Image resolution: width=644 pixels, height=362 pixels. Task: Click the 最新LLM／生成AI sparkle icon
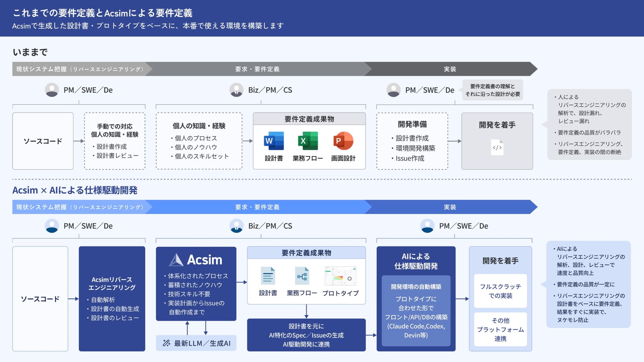coord(166,343)
